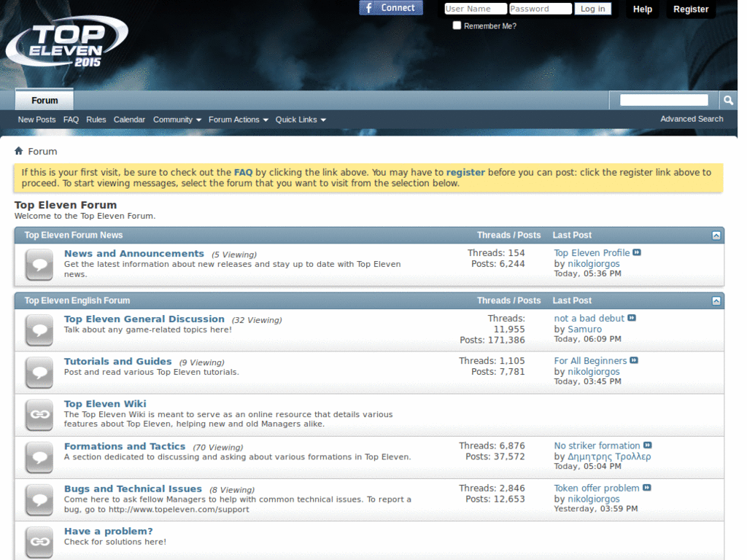Go to last post icon beside not a bad debut

point(632,318)
